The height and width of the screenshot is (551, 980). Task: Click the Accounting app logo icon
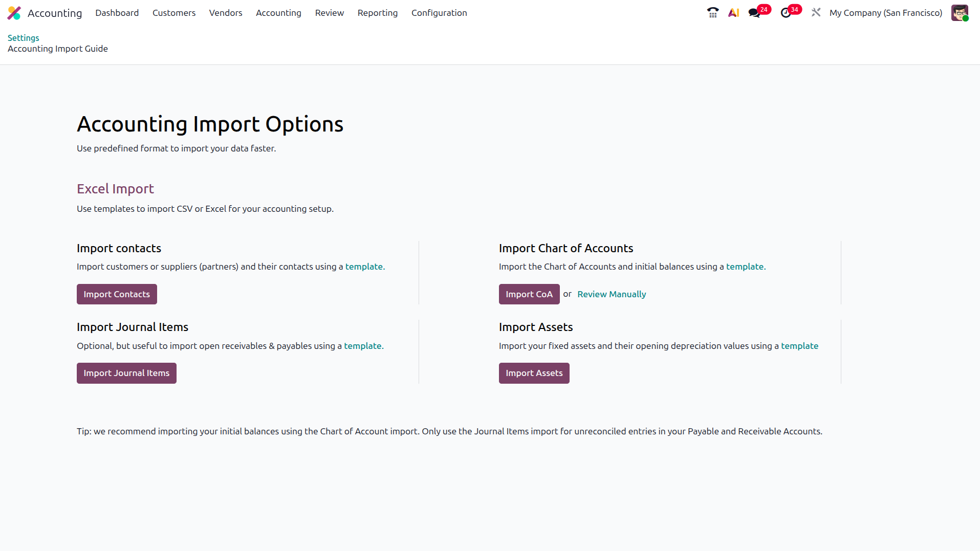point(14,13)
